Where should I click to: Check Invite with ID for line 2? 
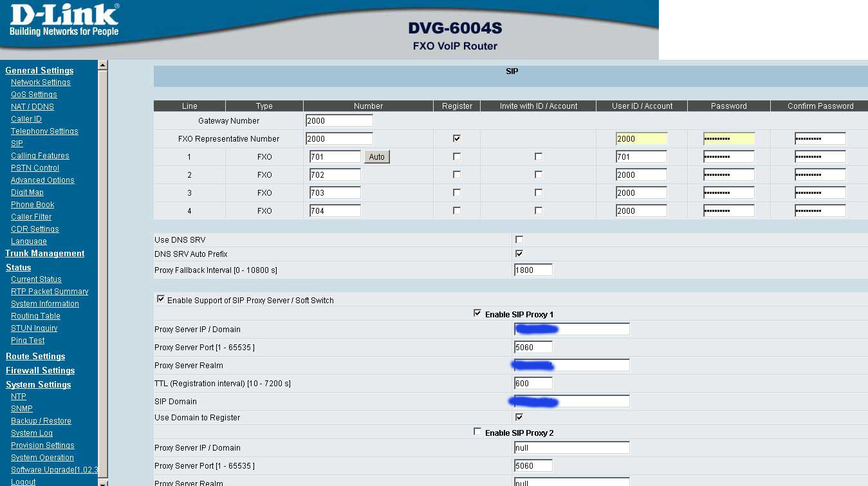pyautogui.click(x=539, y=174)
